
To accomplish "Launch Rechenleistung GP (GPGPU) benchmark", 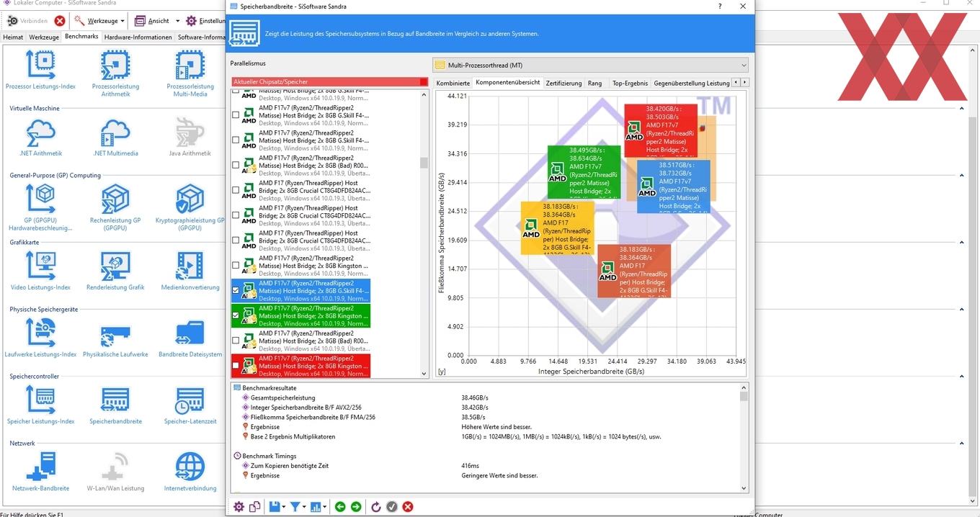I will pyautogui.click(x=115, y=207).
